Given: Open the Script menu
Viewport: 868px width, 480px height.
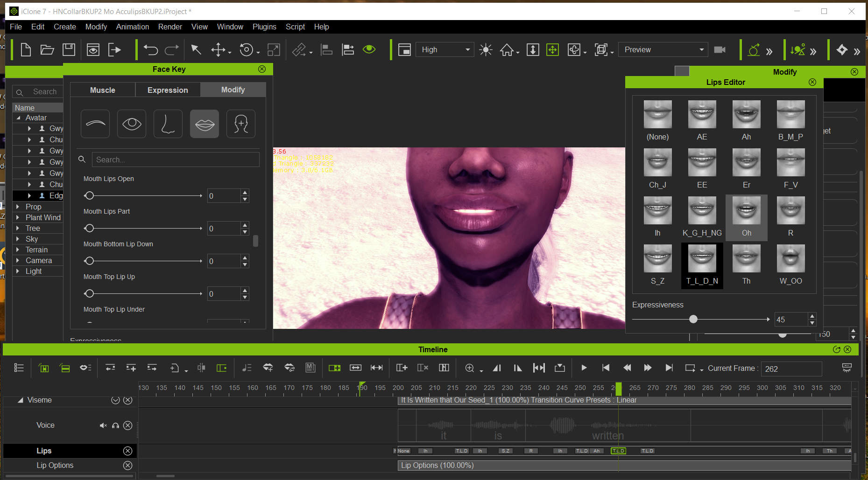Looking at the screenshot, I should pos(295,27).
